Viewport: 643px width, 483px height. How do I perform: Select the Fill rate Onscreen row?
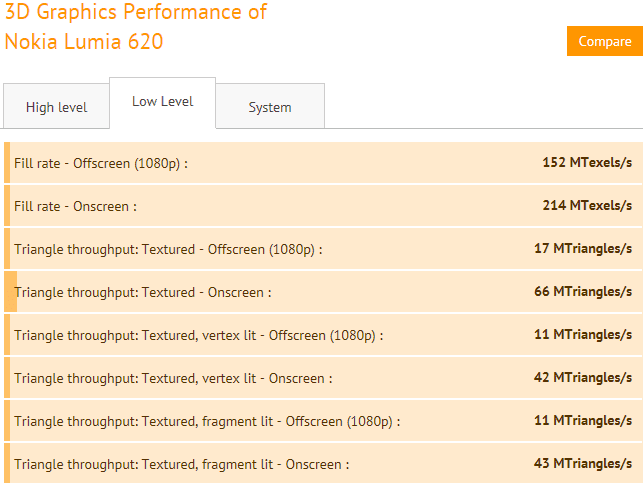323,206
